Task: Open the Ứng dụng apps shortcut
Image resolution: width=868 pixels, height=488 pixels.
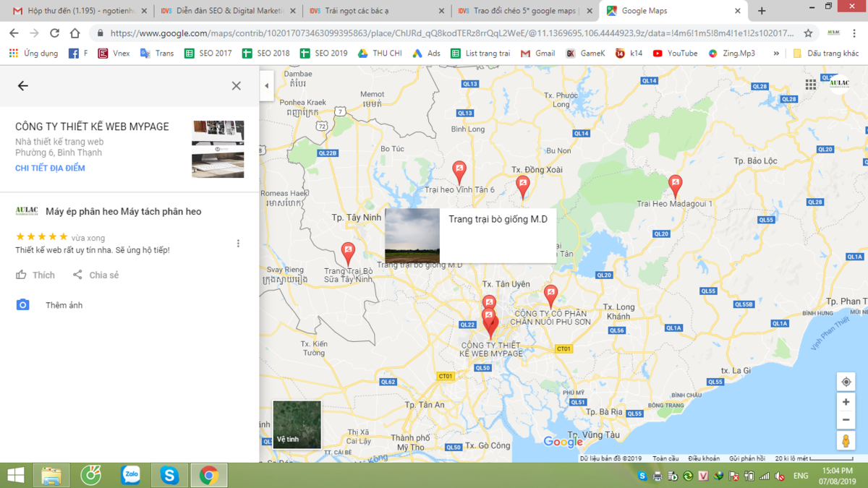Action: pyautogui.click(x=33, y=53)
